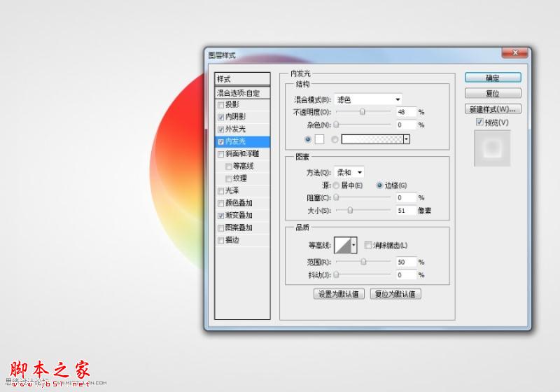Uncheck the 外发光 checkbox
560x392 pixels.
pyautogui.click(x=220, y=129)
